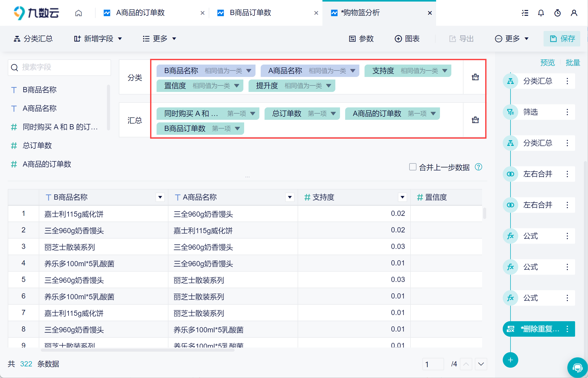
Task: Go to next page with down arrow
Action: click(481, 364)
